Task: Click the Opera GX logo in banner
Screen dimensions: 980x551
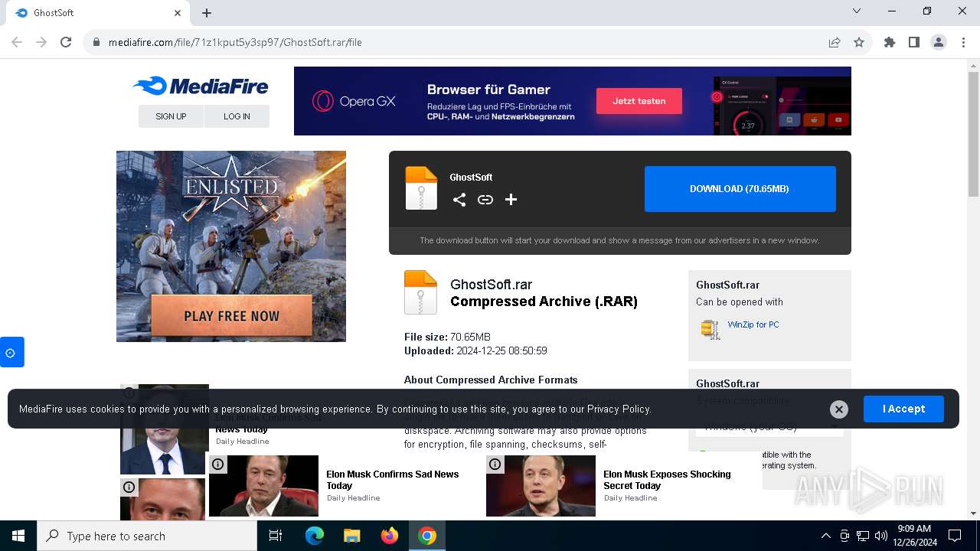Action: [x=354, y=101]
